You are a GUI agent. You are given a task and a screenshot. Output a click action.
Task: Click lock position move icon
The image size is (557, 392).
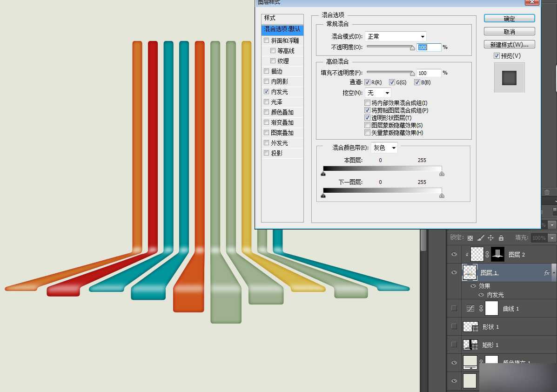(490, 238)
